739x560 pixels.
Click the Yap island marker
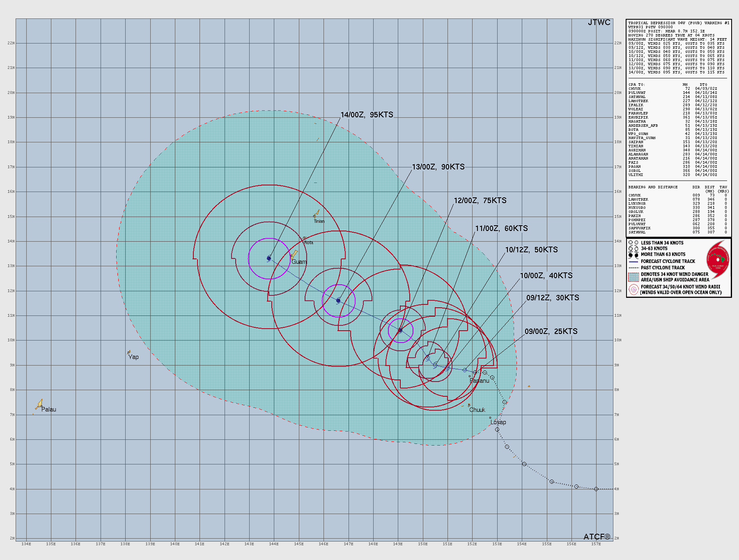click(128, 352)
